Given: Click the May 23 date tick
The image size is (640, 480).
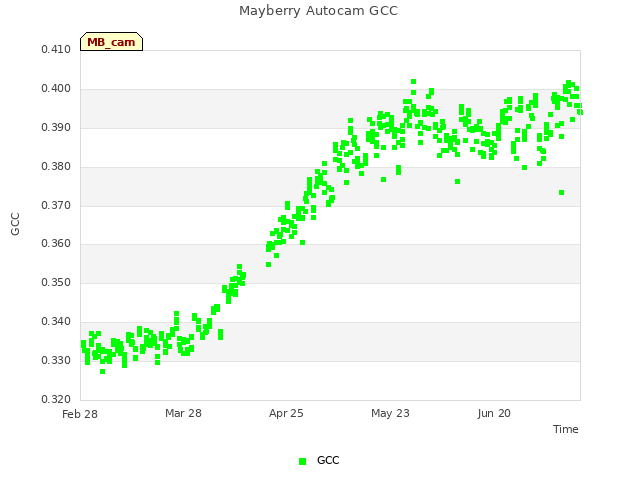Looking at the screenshot, I should (x=390, y=413).
